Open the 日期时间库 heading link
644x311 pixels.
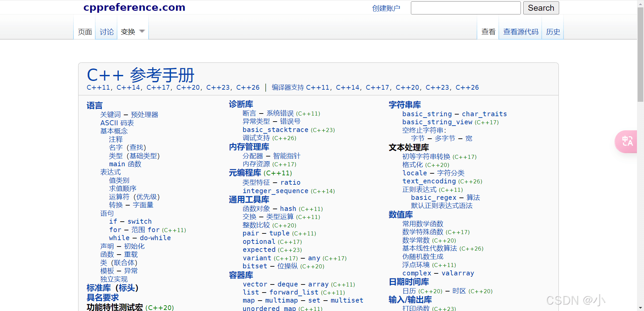click(409, 282)
